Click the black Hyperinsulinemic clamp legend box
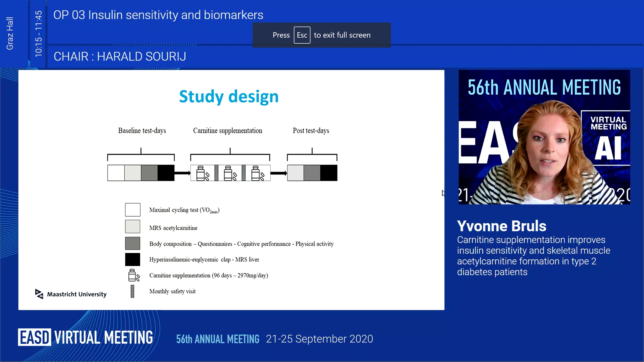 coord(132,260)
